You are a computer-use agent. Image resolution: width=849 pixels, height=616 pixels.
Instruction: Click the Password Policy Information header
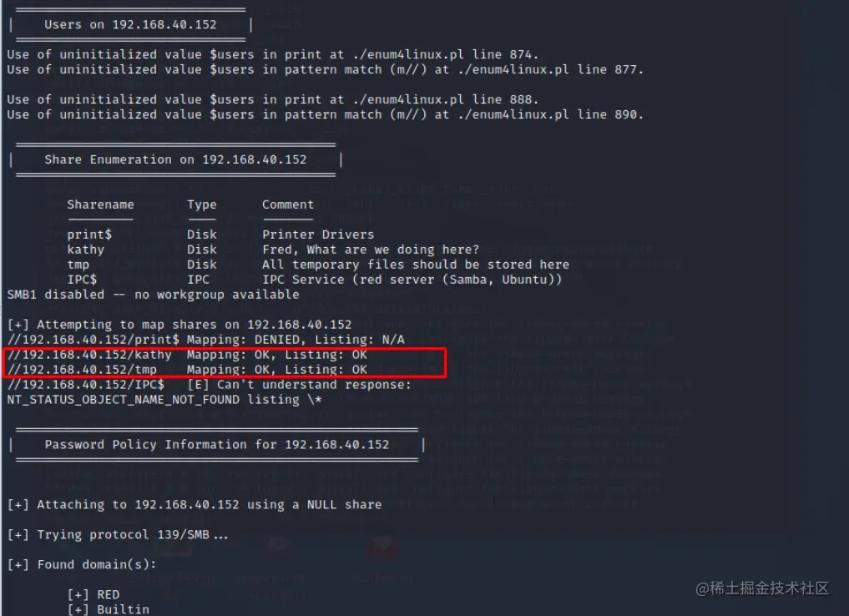(x=216, y=444)
